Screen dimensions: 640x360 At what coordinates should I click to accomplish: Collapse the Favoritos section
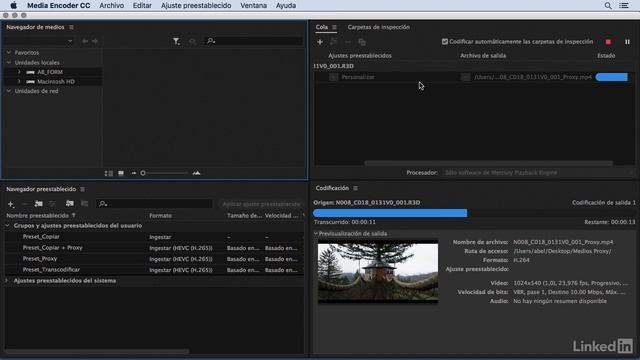[9, 53]
